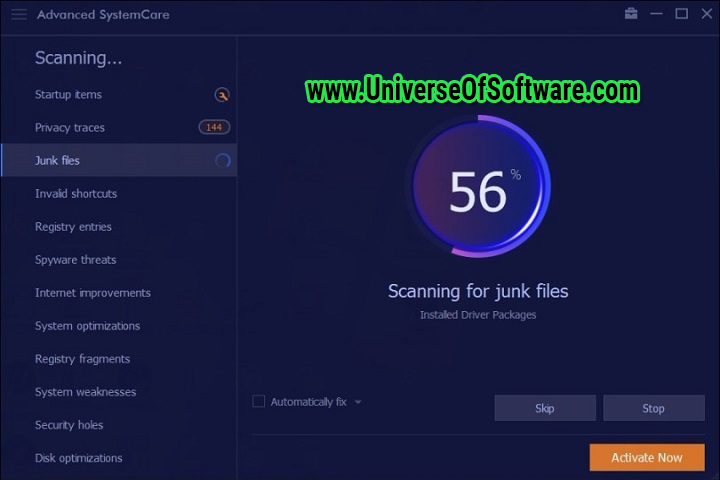This screenshot has height=480, width=720.
Task: Click the Installed Driver Packages status text
Action: (478, 315)
